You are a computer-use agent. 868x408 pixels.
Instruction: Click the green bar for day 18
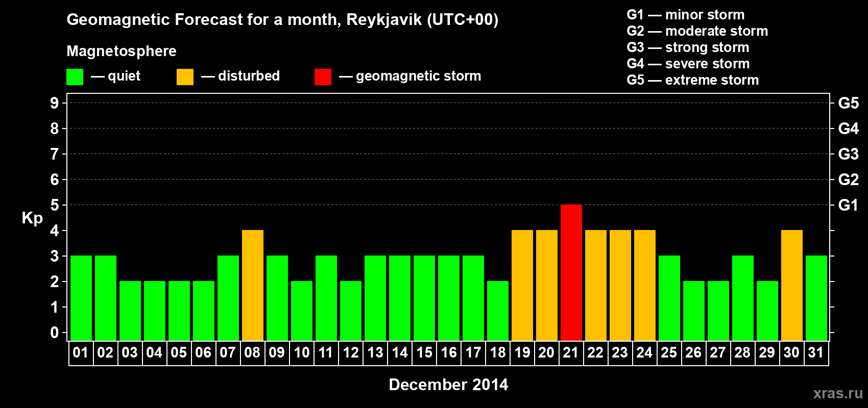click(x=497, y=311)
